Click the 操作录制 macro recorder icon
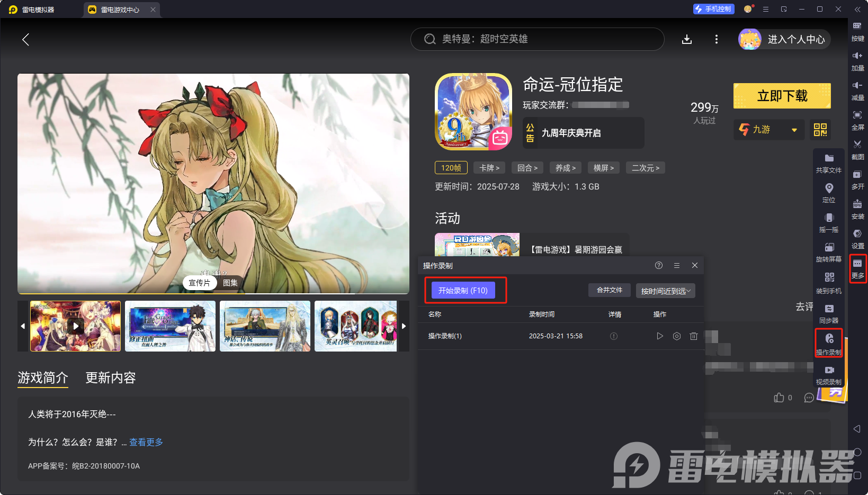This screenshot has height=495, width=868. (829, 344)
